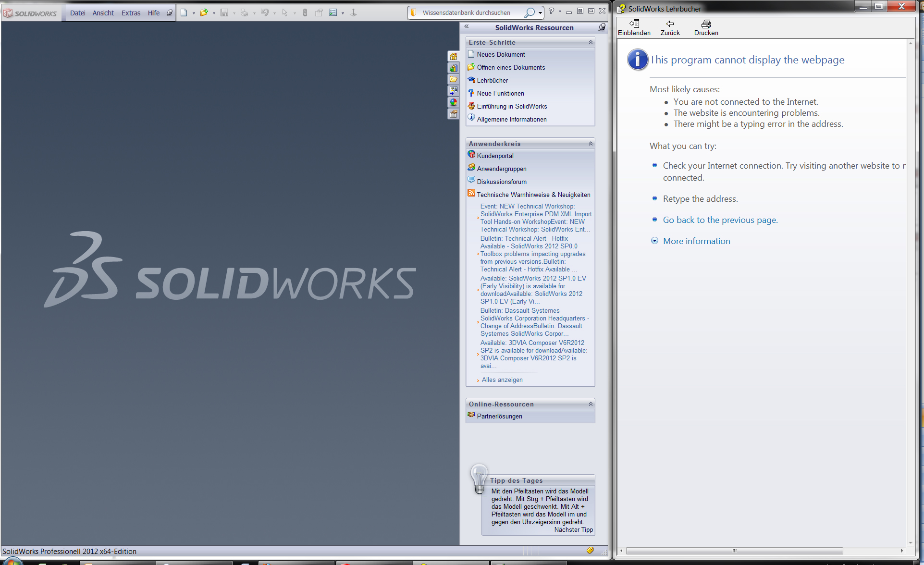This screenshot has width=924, height=565.
Task: Expand the Help question mark dropdown
Action: point(560,12)
